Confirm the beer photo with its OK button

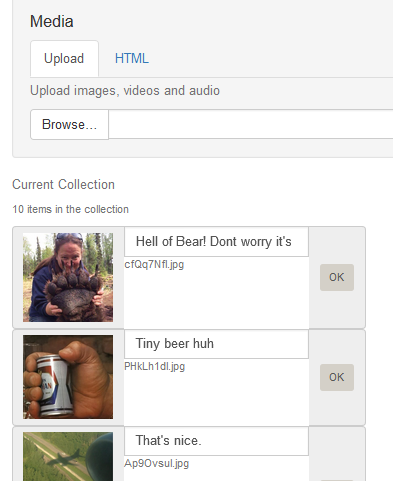(x=337, y=377)
